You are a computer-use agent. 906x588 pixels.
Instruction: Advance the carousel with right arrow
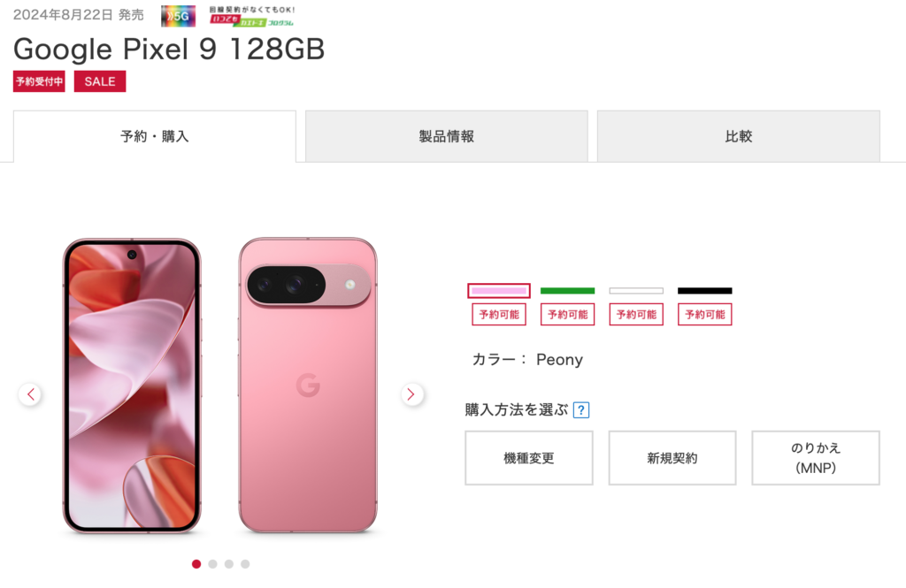(x=412, y=394)
